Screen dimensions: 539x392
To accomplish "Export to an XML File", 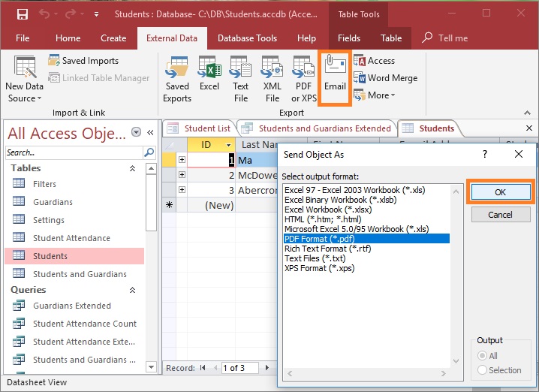I will [273, 80].
